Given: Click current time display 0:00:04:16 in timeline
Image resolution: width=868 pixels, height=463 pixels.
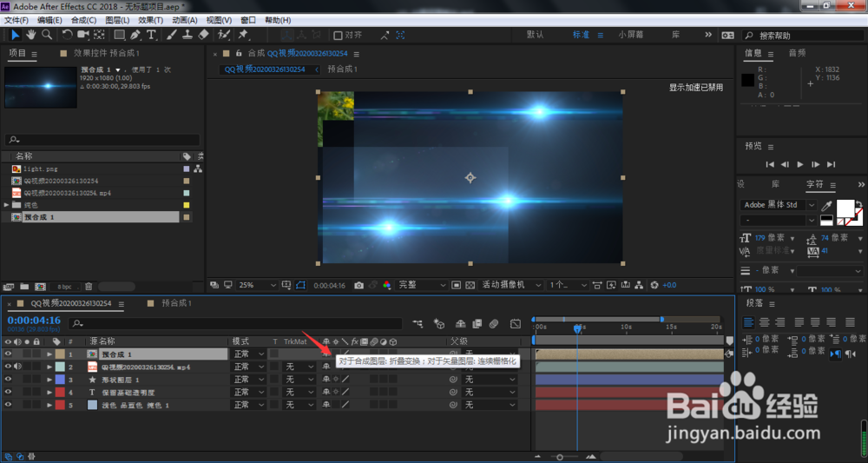Looking at the screenshot, I should (x=34, y=321).
